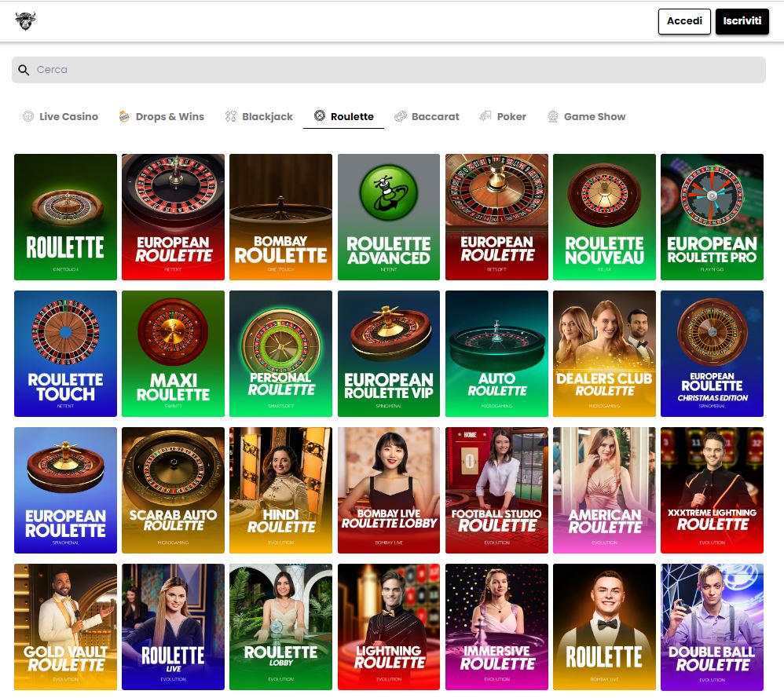Select the Blackjack category tab

(259, 116)
